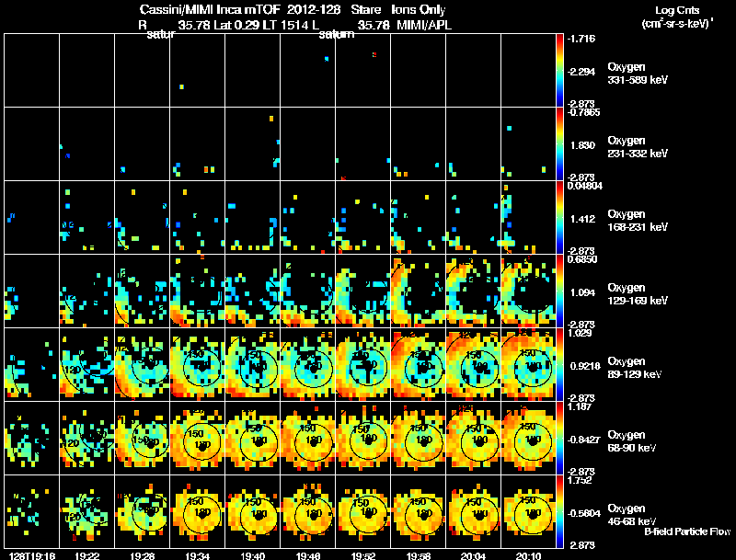Click the 19:46 time label on the axis
Viewport: 736px width, 560px height.
[x=307, y=555]
